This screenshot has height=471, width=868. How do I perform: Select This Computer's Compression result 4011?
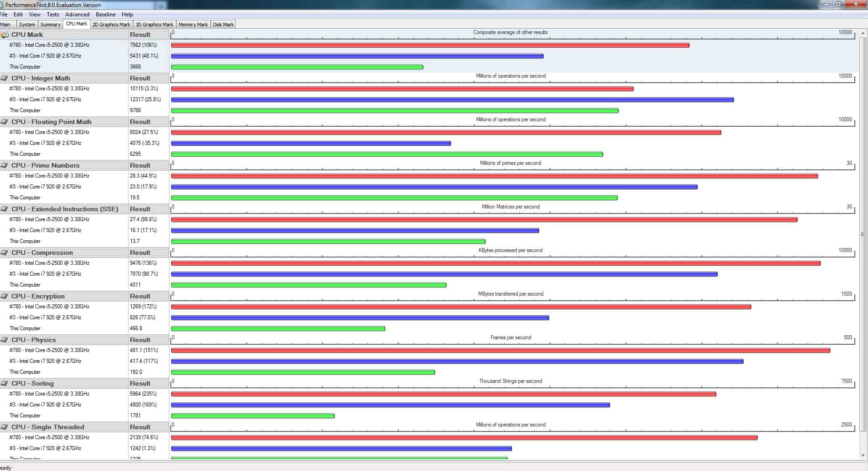[135, 285]
